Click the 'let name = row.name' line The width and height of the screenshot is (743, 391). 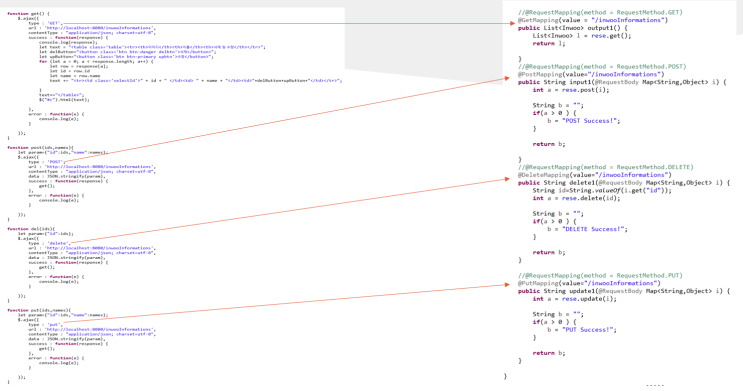coord(75,76)
